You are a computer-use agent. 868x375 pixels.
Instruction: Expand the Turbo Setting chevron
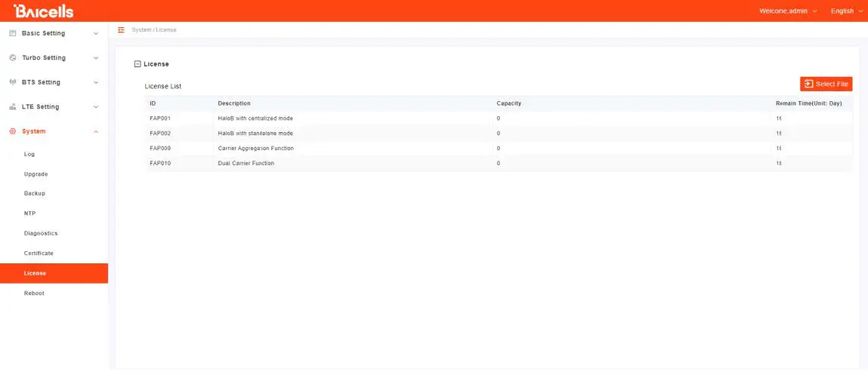pos(96,58)
